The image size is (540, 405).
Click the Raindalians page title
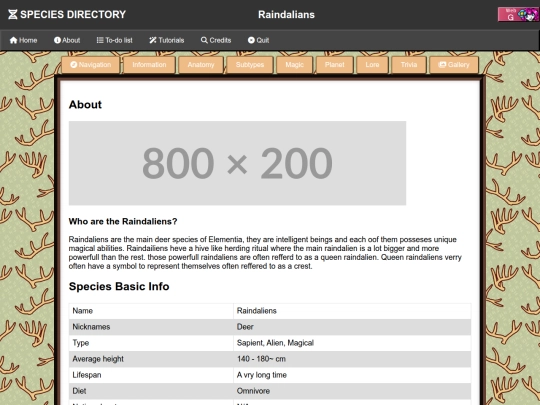click(286, 14)
